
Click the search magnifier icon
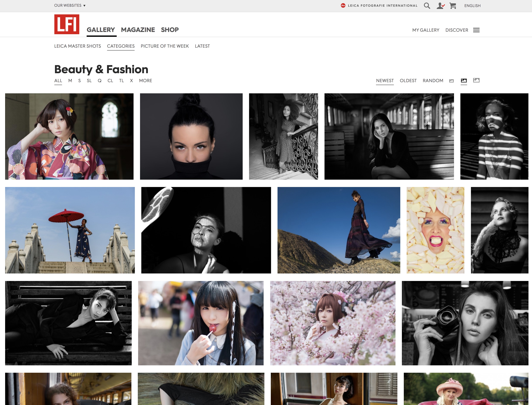(x=427, y=6)
